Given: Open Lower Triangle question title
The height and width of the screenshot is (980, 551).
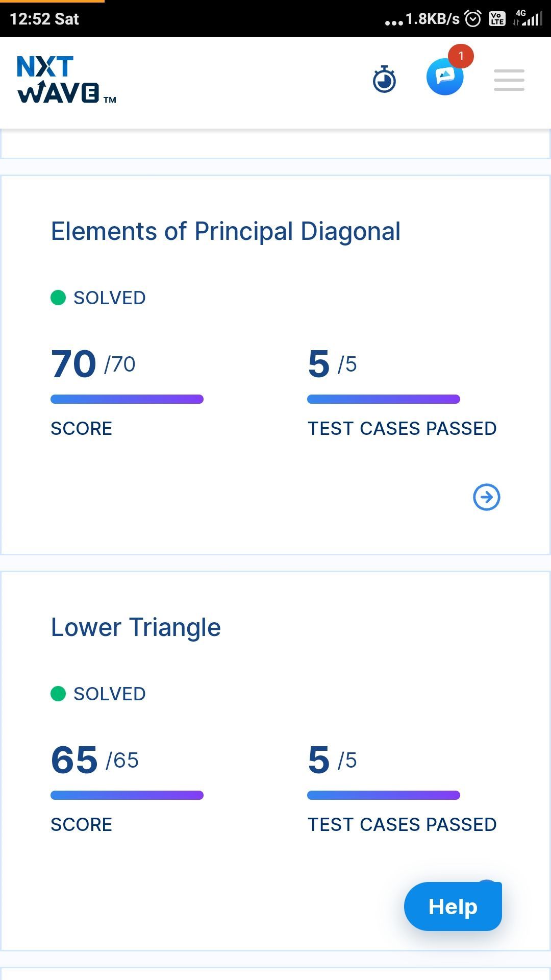Looking at the screenshot, I should pos(136,627).
